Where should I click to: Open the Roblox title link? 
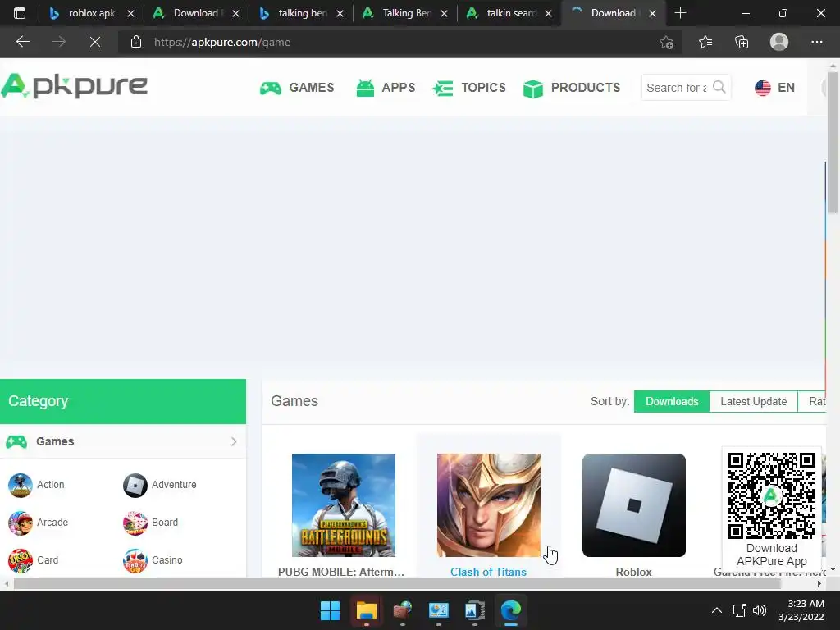(x=634, y=572)
